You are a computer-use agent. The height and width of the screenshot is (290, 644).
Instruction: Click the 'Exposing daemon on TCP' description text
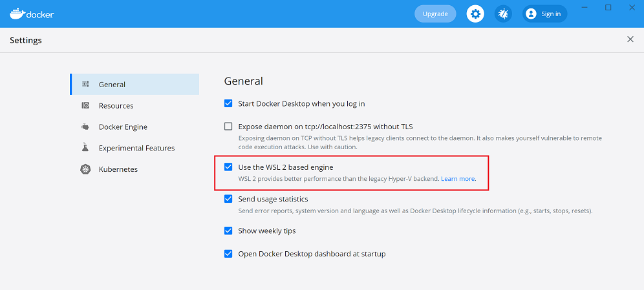pyautogui.click(x=420, y=142)
